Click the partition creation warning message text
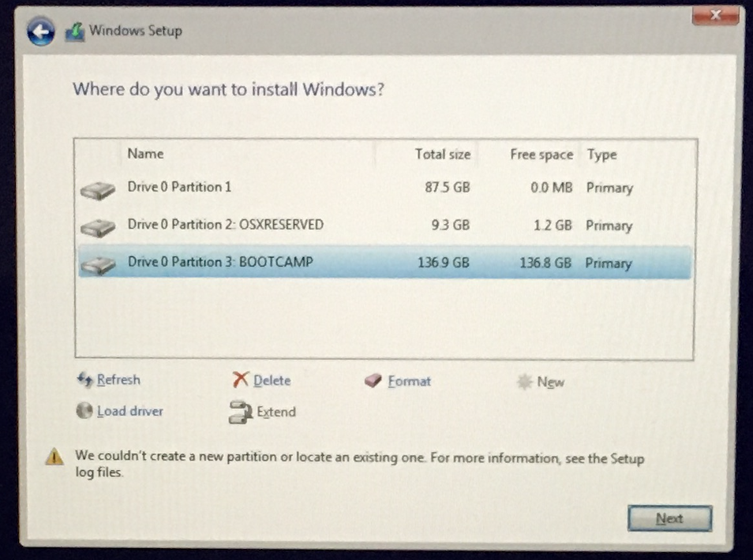Screen dimensions: 753x560 [359, 464]
